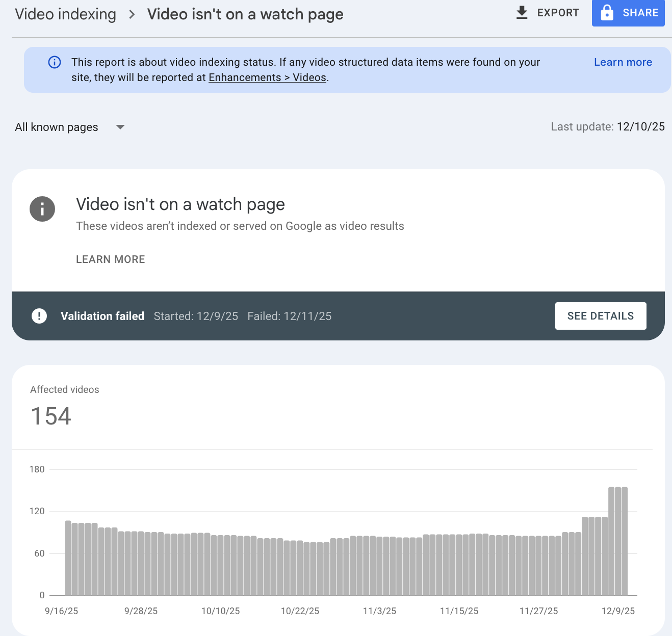
Task: Open the All known pages dropdown
Action: click(x=69, y=127)
